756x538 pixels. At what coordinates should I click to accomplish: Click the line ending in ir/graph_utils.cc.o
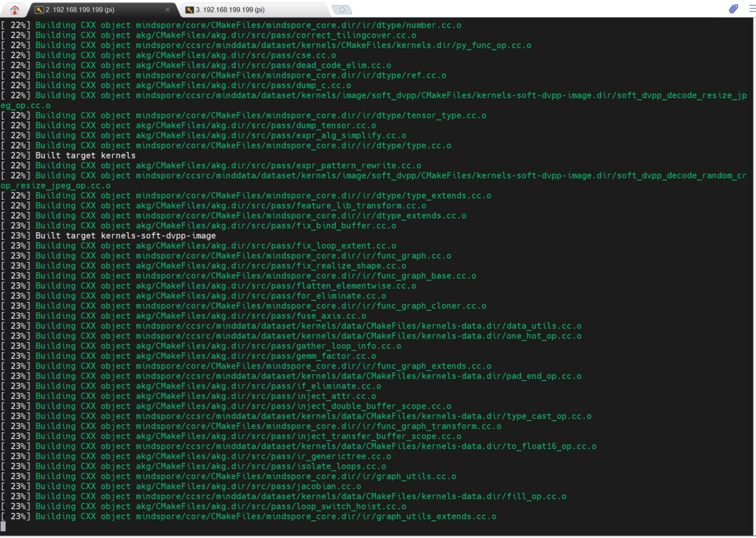(228, 476)
